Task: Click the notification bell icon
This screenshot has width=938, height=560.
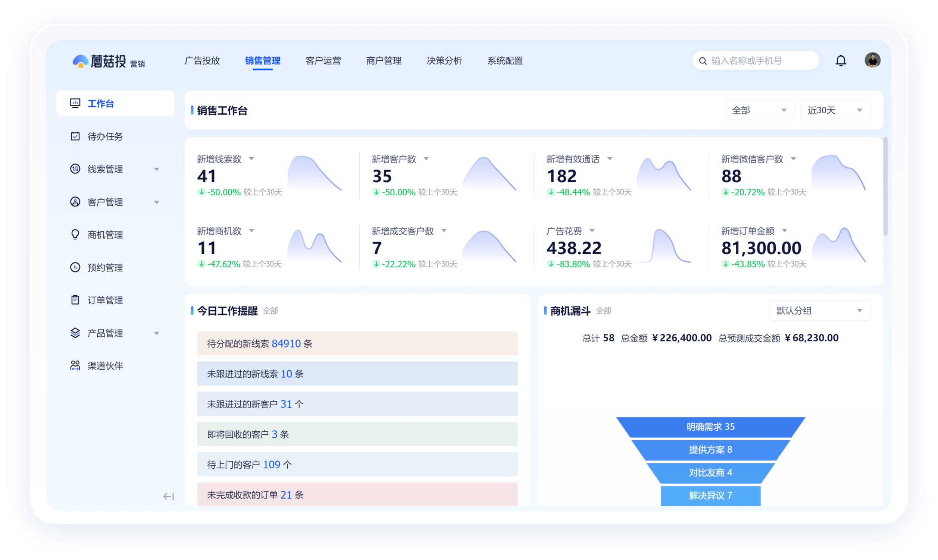Action: (x=841, y=60)
